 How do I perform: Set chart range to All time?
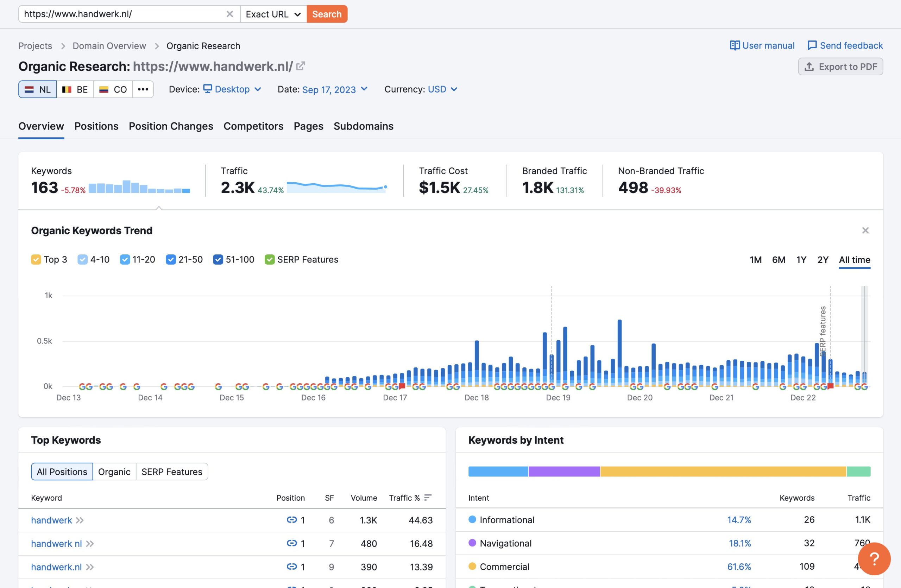coord(854,260)
